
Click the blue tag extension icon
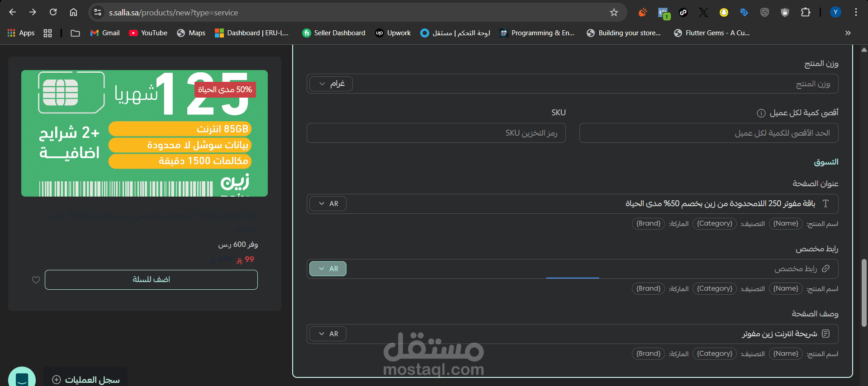pyautogui.click(x=744, y=12)
